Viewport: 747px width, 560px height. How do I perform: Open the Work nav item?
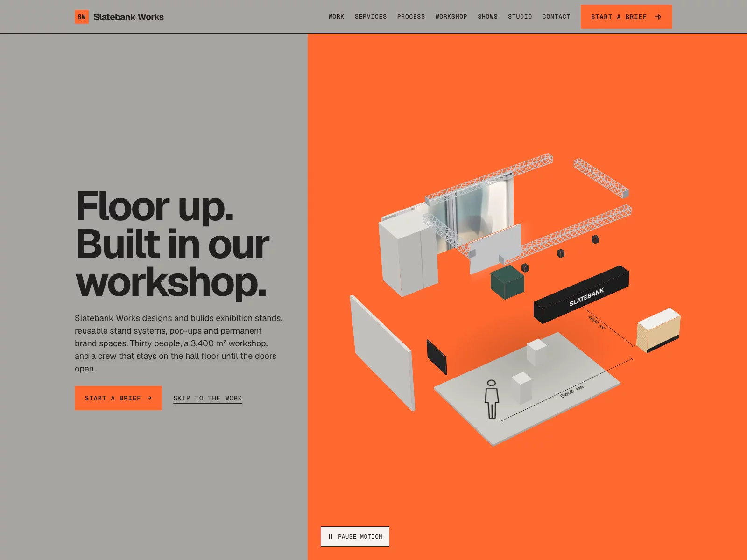click(336, 17)
